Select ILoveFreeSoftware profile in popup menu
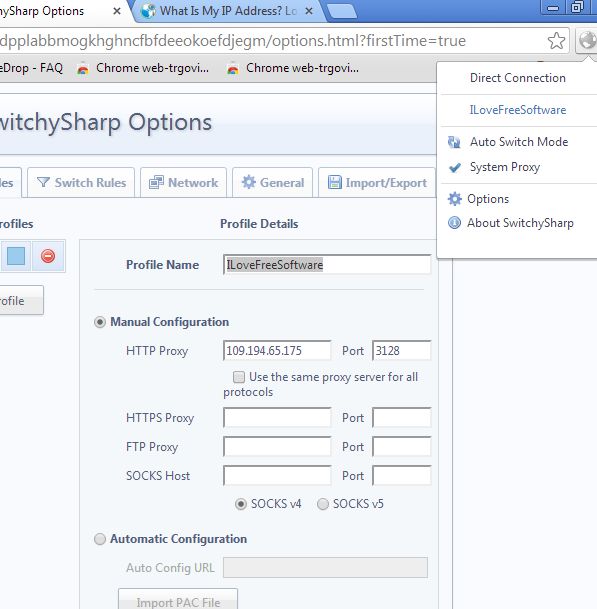Screen dimensions: 597x609 tap(517, 110)
